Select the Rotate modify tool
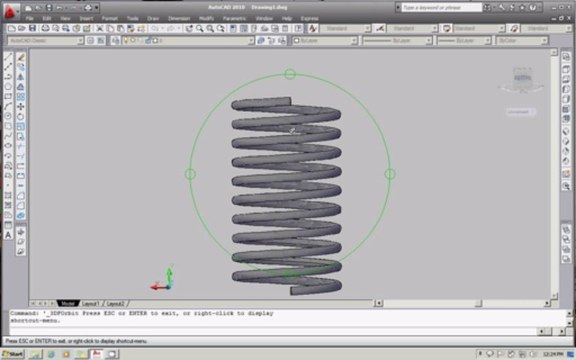The image size is (576, 360). pos(21,116)
